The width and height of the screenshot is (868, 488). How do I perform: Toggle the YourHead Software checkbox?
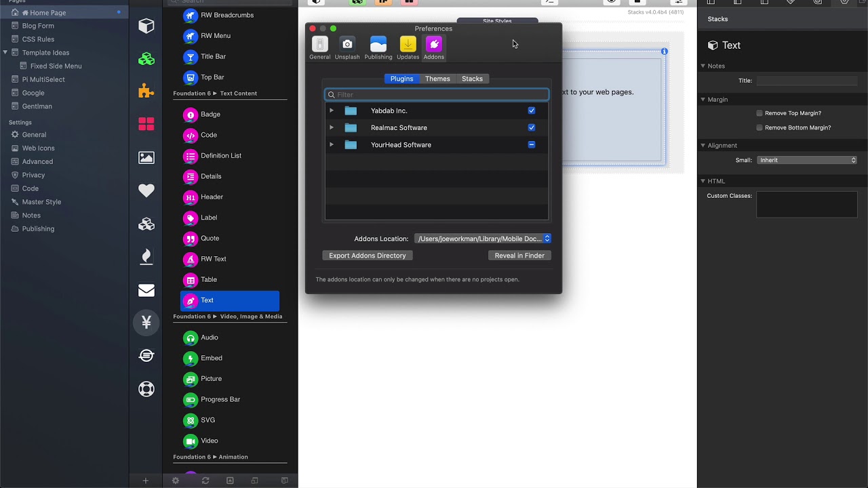click(x=532, y=144)
